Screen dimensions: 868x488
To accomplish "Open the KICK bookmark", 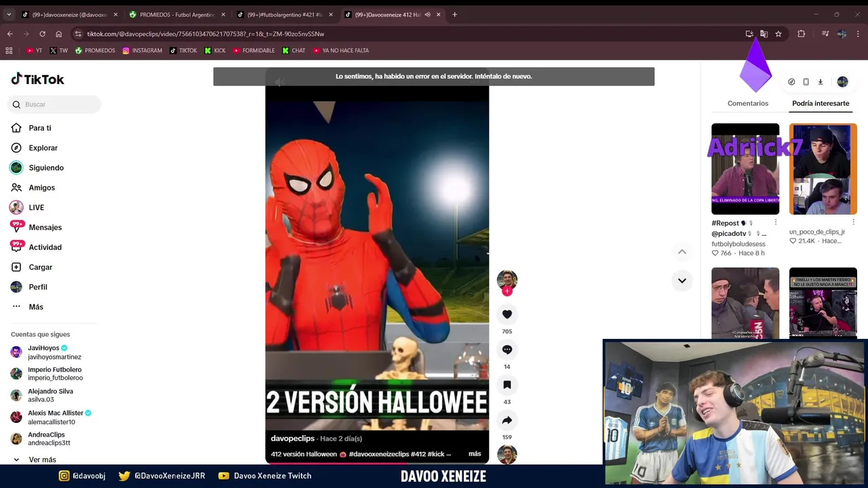I will pos(215,50).
